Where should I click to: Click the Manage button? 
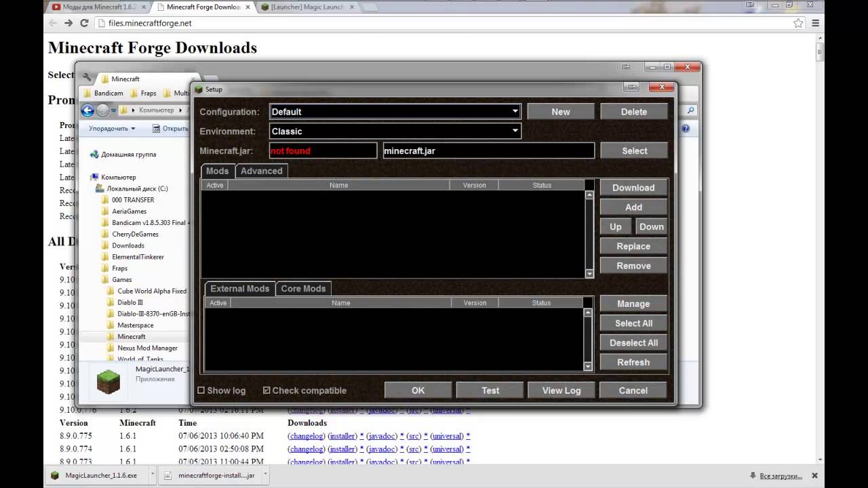(x=633, y=304)
